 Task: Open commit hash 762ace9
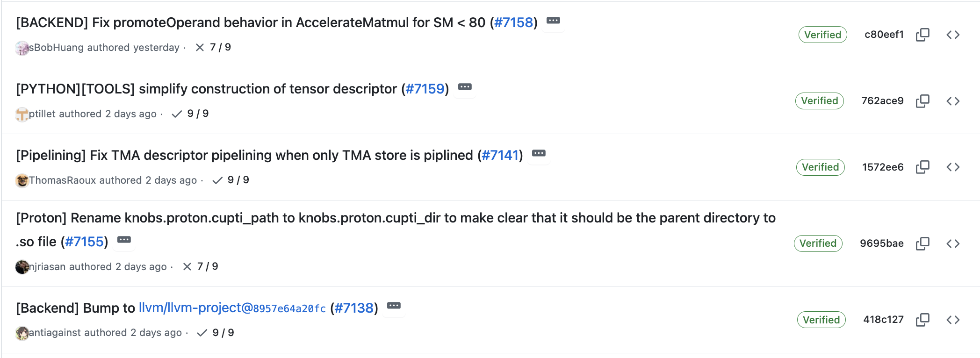882,101
